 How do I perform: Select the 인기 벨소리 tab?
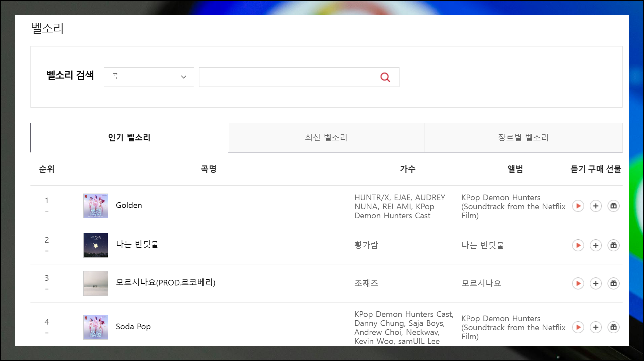(129, 137)
